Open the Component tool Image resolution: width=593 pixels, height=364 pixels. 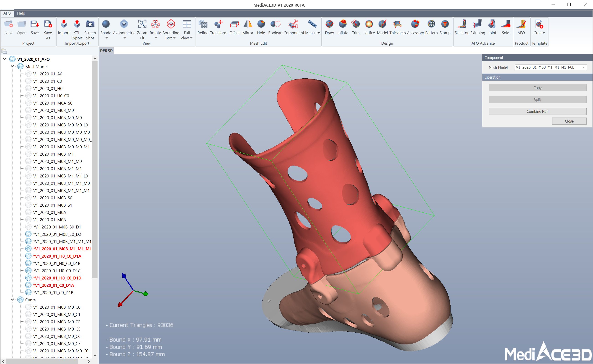[x=294, y=27]
